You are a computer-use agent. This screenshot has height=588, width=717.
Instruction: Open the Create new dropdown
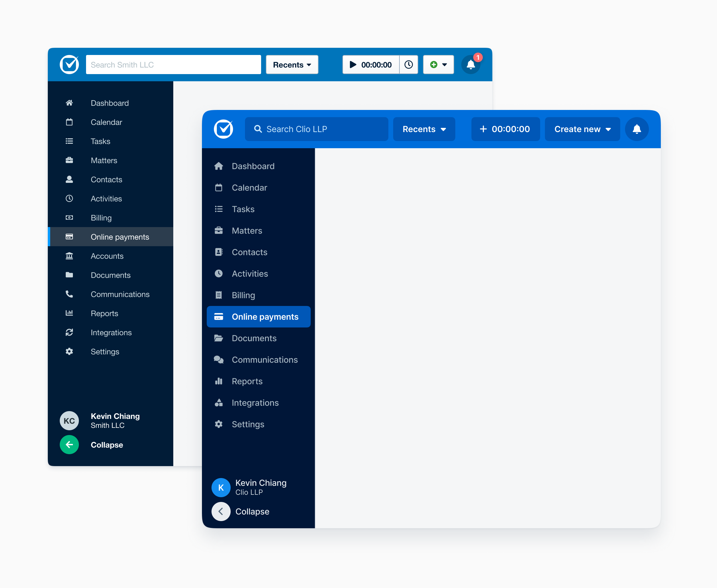[582, 129]
